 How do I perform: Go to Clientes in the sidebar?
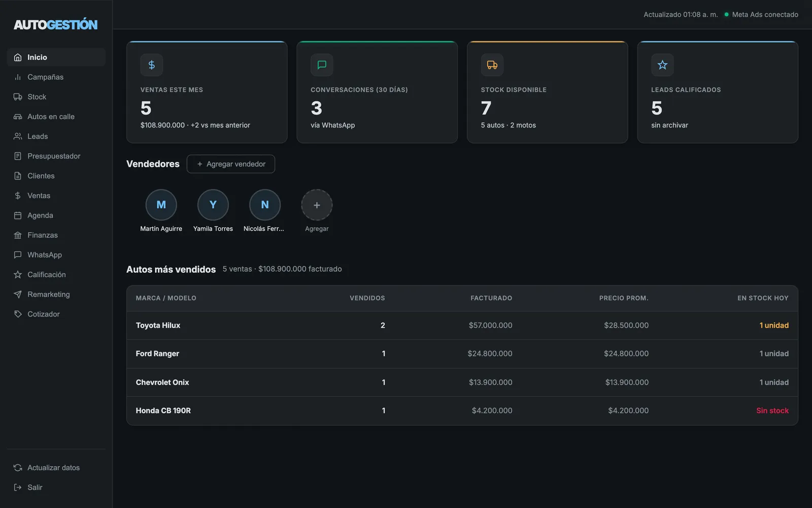click(56, 176)
